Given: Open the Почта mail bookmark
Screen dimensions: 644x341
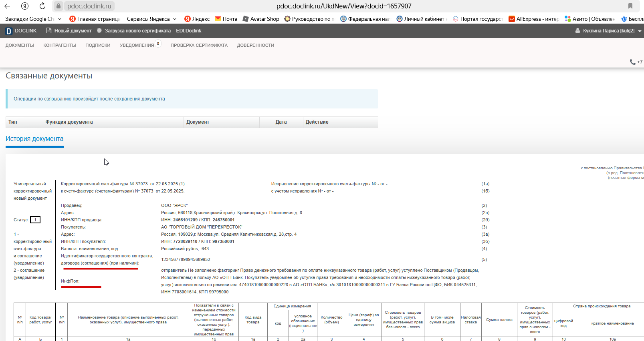Looking at the screenshot, I should (x=226, y=19).
